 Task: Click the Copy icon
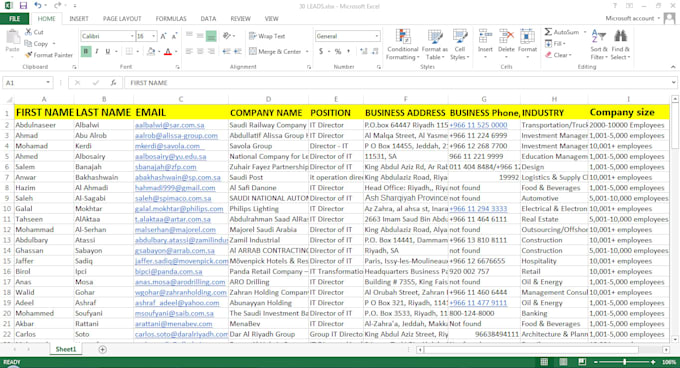(x=29, y=43)
